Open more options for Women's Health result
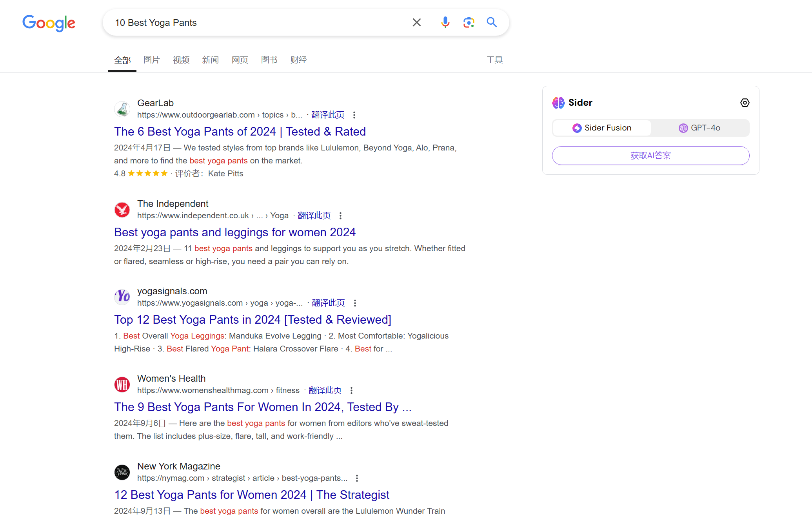This screenshot has width=812, height=520. coord(351,391)
